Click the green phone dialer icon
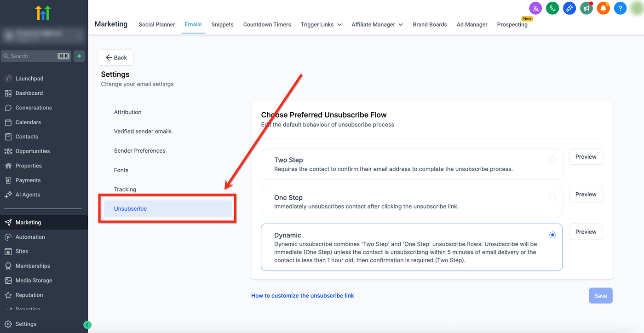Viewport: 644px width, 333px height. click(552, 8)
